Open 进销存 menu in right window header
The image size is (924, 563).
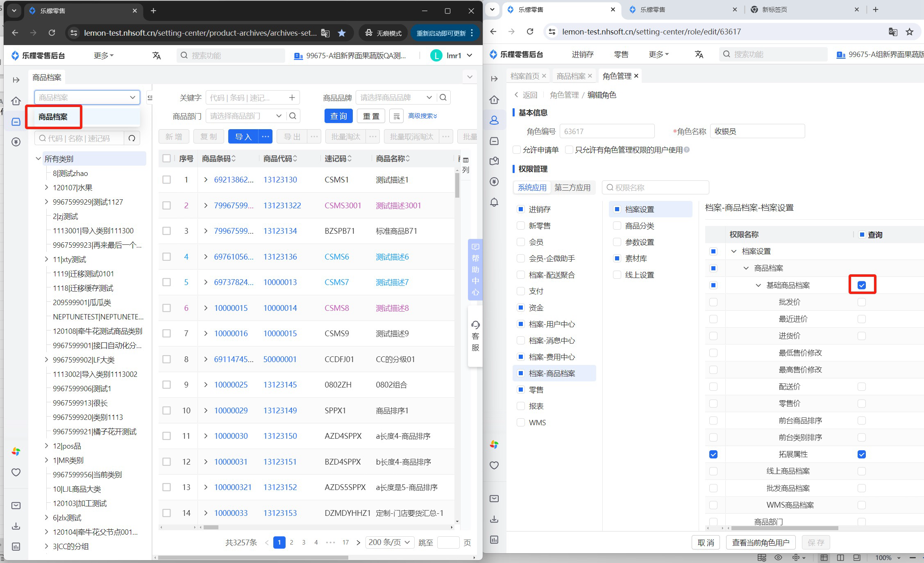pos(583,54)
